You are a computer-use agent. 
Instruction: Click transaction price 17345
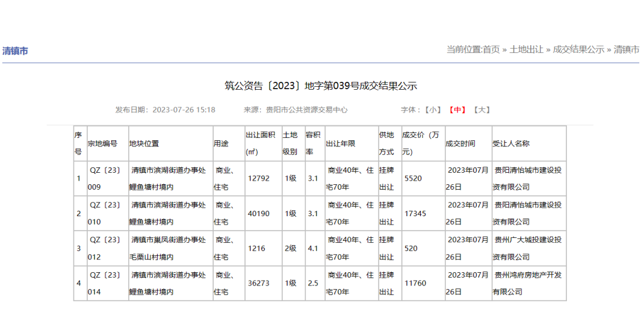pyautogui.click(x=415, y=214)
